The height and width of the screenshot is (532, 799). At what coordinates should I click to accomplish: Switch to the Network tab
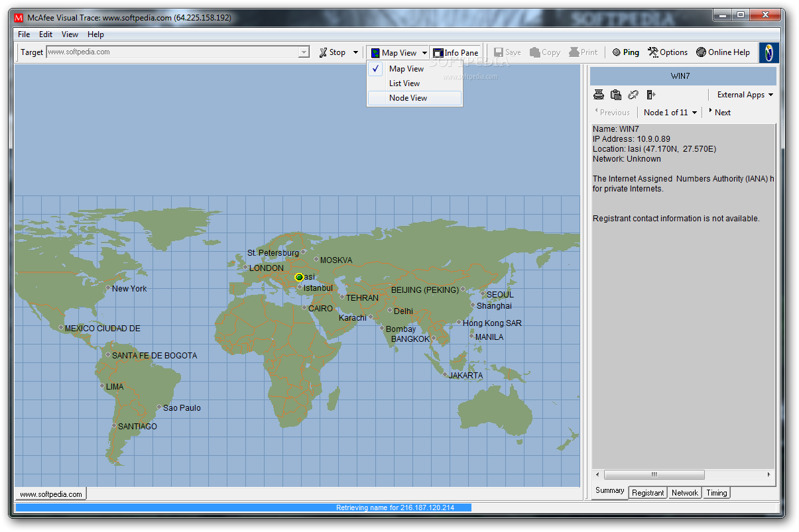pos(684,493)
